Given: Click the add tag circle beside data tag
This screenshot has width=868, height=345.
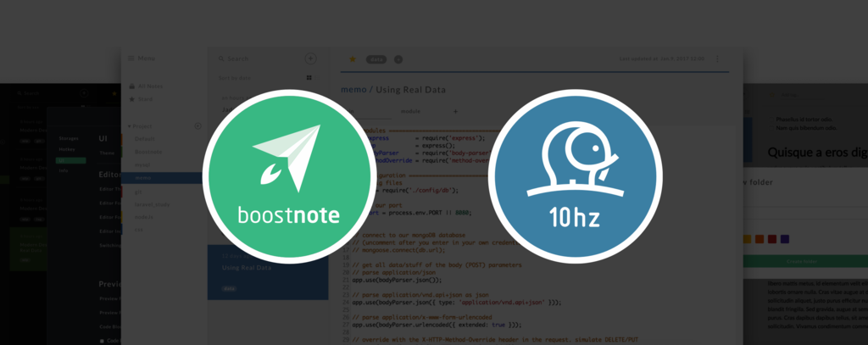Looking at the screenshot, I should pos(398,59).
